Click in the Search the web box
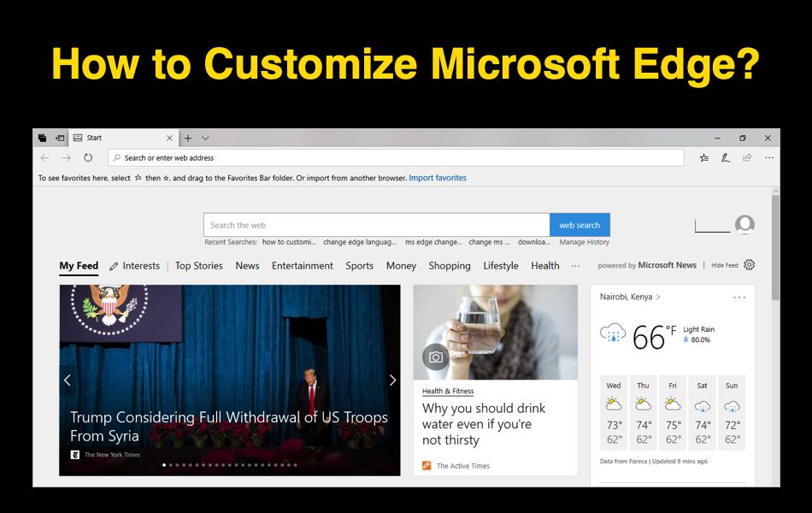812x513 pixels. (376, 226)
